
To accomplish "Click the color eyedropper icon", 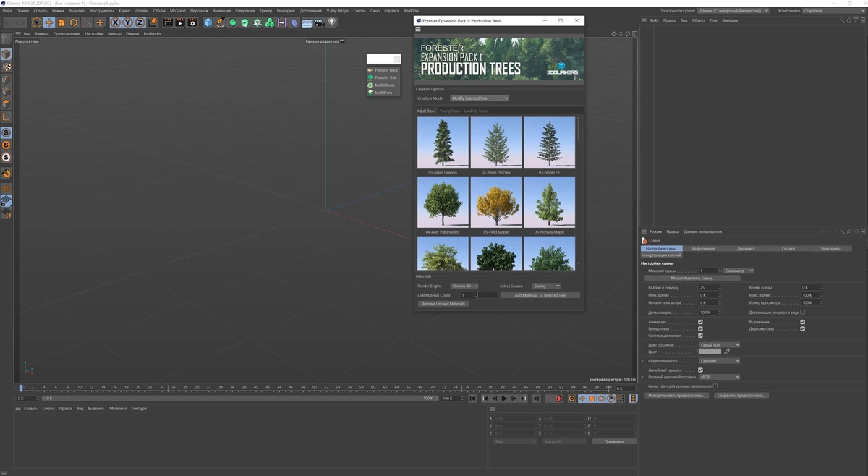I will [727, 352].
